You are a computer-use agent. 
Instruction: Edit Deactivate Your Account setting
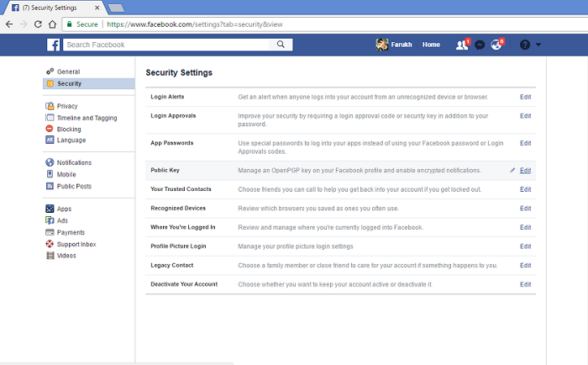[525, 284]
